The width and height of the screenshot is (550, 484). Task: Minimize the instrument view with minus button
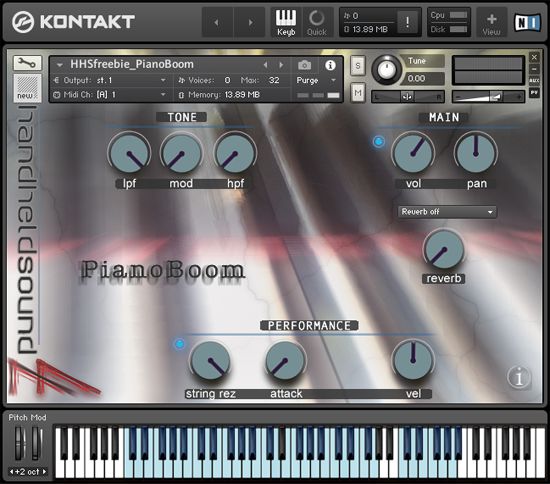click(x=534, y=69)
